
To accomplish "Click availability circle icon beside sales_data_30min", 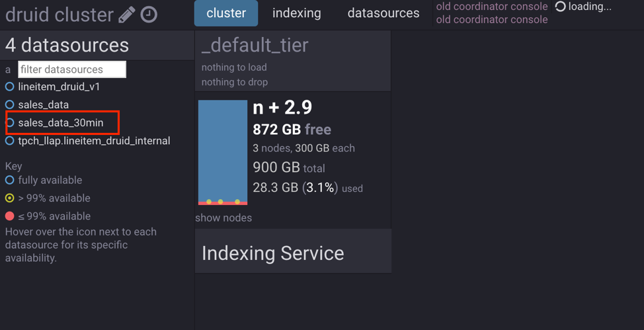I will (9, 123).
